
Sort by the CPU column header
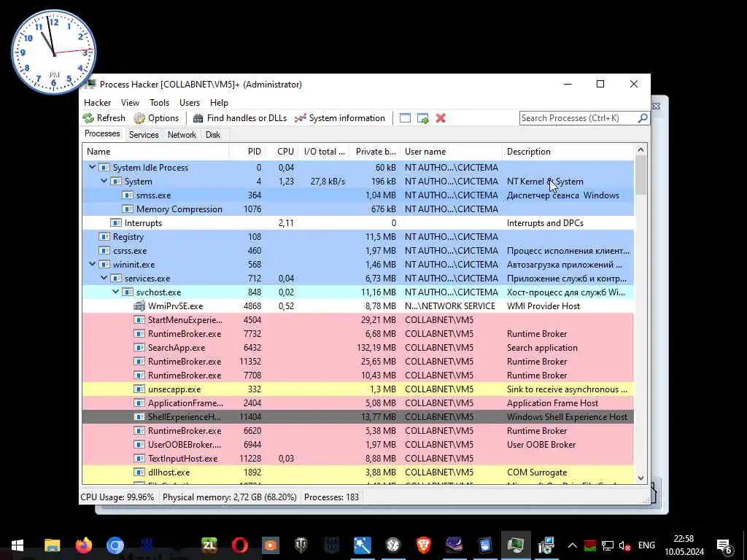[x=282, y=152]
